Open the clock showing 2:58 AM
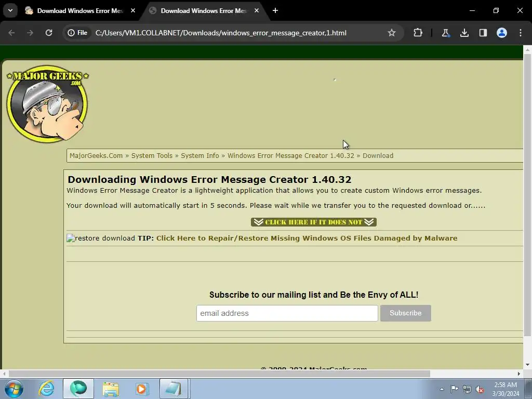Viewport: 532px width, 399px height. click(x=506, y=389)
